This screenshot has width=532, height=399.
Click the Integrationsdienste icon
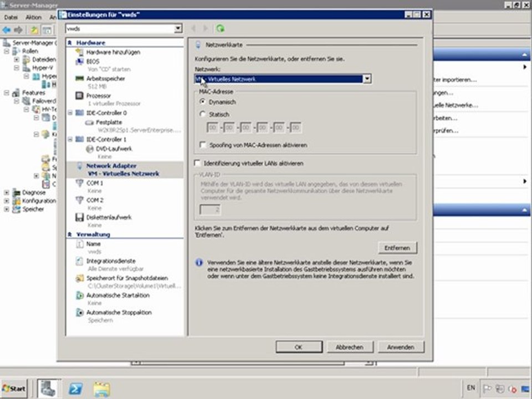coord(79,261)
